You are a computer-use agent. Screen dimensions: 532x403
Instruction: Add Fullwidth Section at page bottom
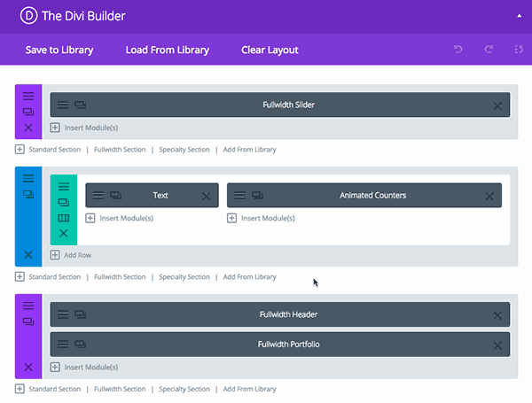click(120, 389)
